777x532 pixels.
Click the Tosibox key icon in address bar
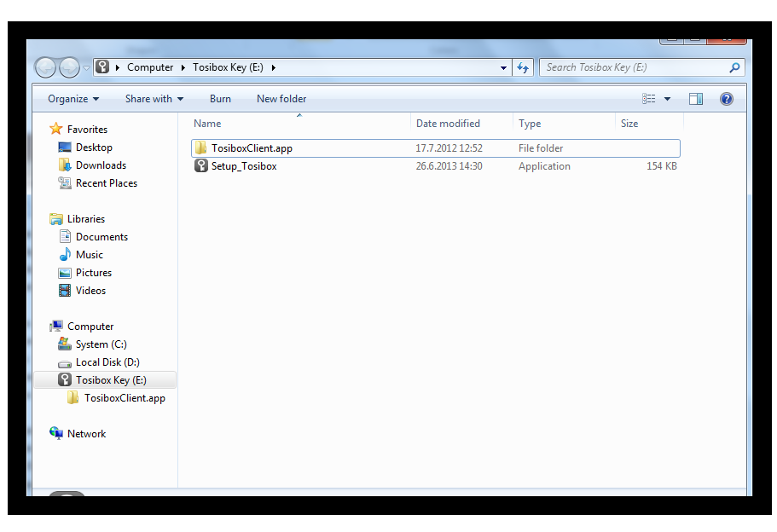pyautogui.click(x=102, y=66)
